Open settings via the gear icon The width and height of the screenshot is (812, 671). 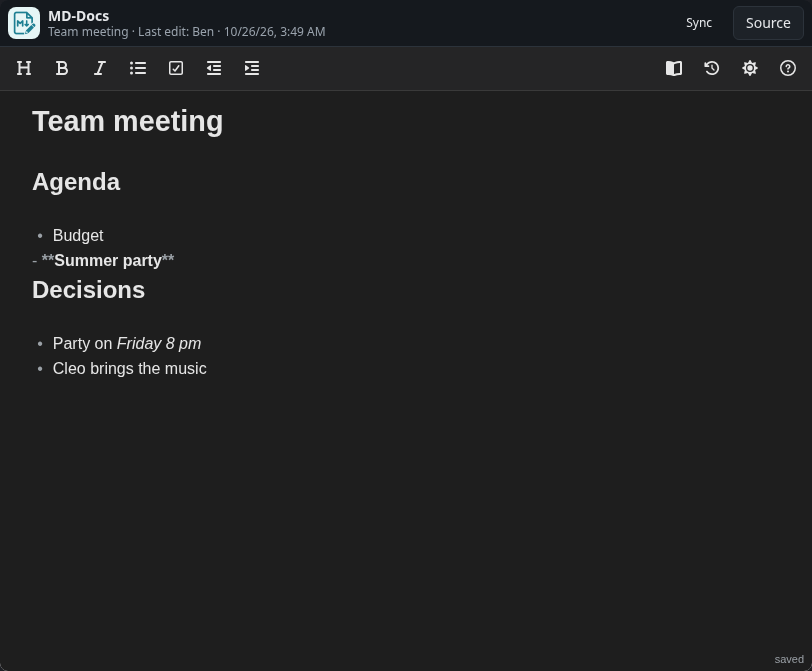click(x=750, y=68)
